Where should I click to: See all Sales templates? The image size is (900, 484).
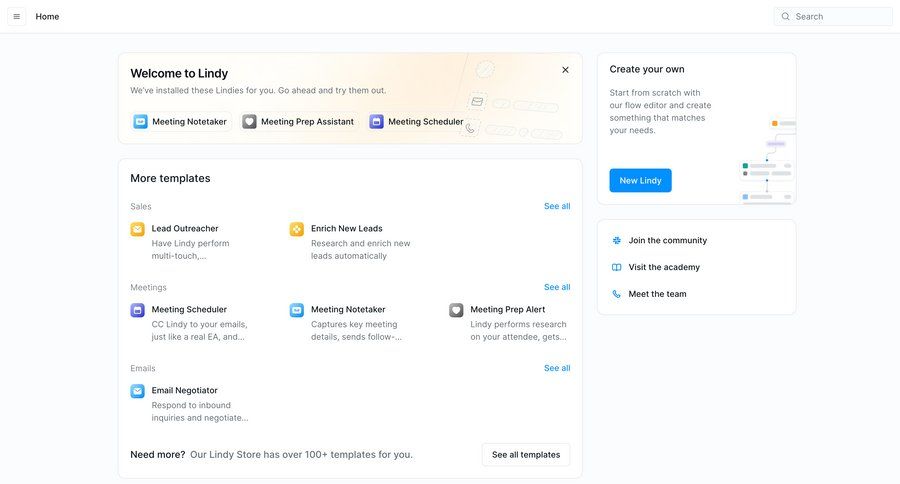(557, 206)
